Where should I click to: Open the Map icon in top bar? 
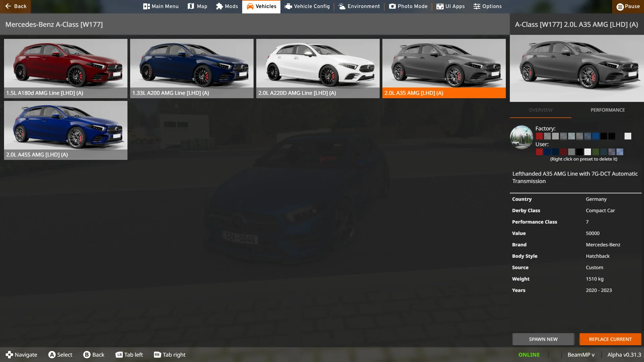(191, 6)
